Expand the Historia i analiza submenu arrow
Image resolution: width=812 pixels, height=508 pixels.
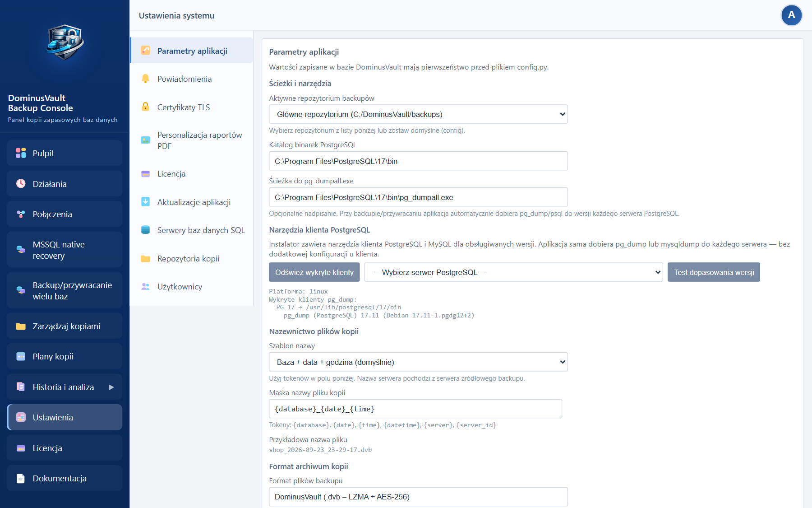pos(111,387)
